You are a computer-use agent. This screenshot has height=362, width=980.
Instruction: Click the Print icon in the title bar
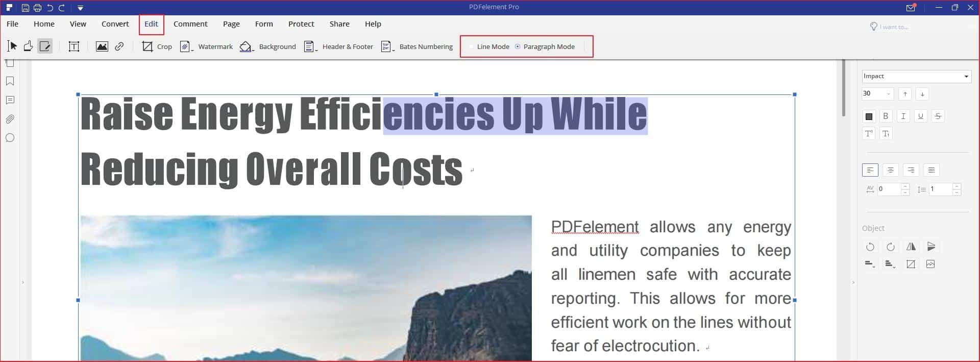click(37, 8)
